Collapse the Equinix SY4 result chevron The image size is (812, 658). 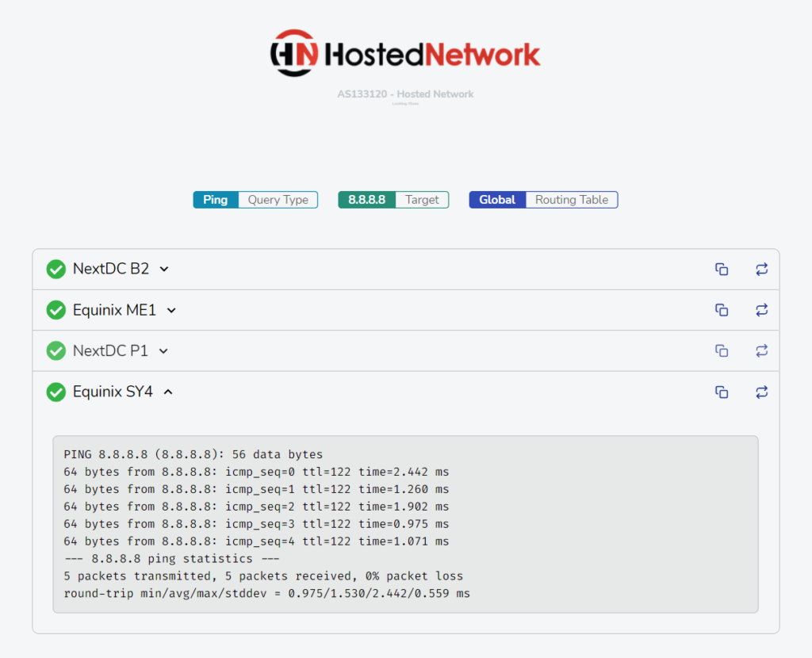(168, 392)
